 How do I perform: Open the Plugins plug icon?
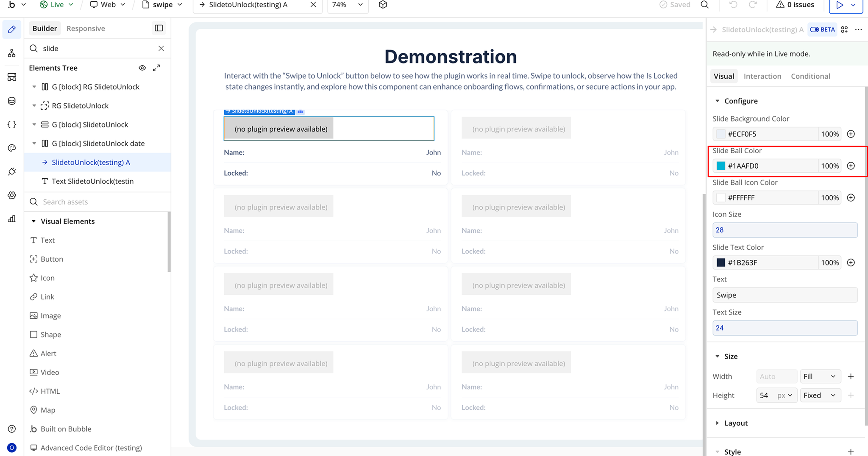12,171
